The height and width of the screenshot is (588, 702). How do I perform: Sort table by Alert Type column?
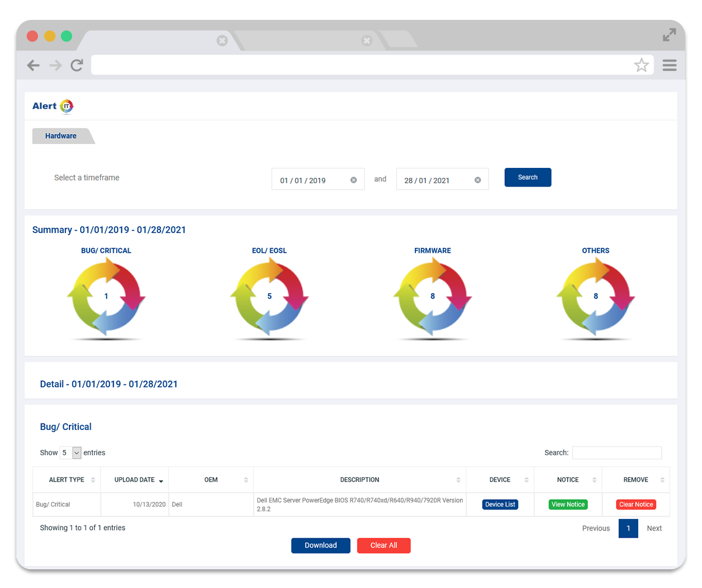point(67,480)
